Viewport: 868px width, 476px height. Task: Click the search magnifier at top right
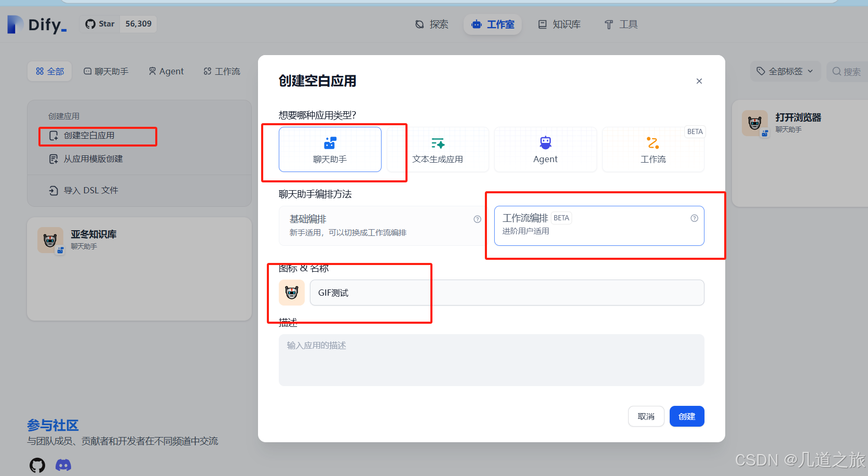[836, 71]
